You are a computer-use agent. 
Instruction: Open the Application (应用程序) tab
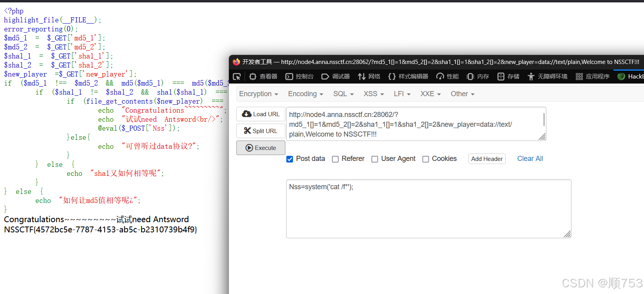coord(593,77)
